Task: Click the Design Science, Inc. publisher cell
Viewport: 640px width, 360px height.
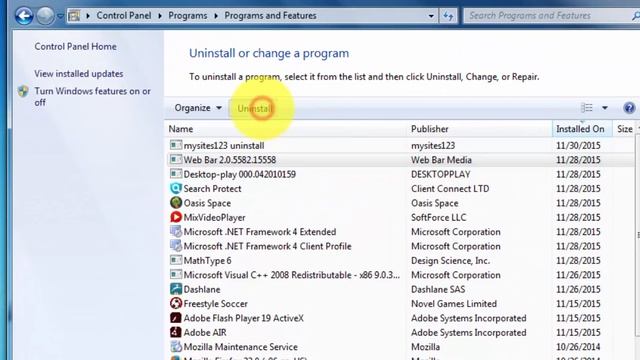Action: [x=450, y=261]
